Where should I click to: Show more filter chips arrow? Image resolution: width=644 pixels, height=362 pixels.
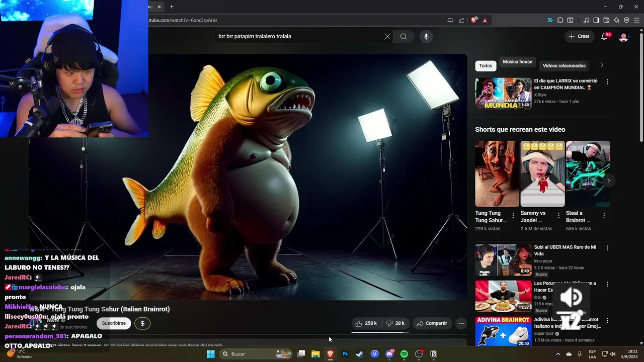point(602,65)
